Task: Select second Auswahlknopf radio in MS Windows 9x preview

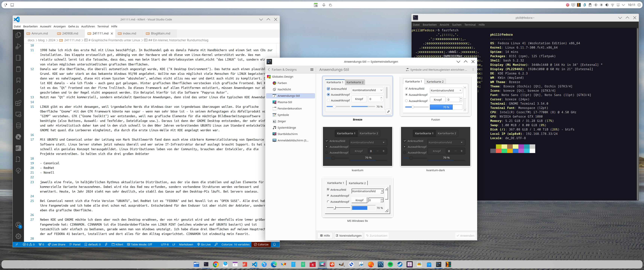Action: [328, 202]
